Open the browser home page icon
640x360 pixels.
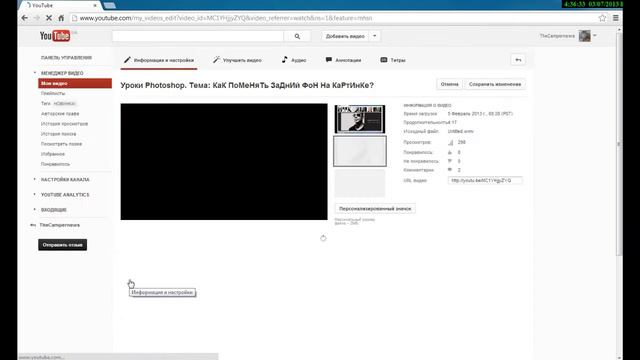point(61,18)
